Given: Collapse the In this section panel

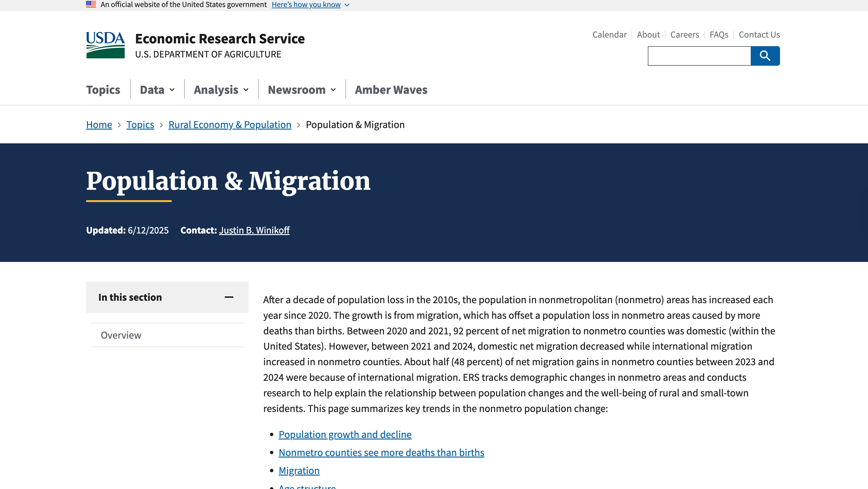Looking at the screenshot, I should (x=167, y=297).
